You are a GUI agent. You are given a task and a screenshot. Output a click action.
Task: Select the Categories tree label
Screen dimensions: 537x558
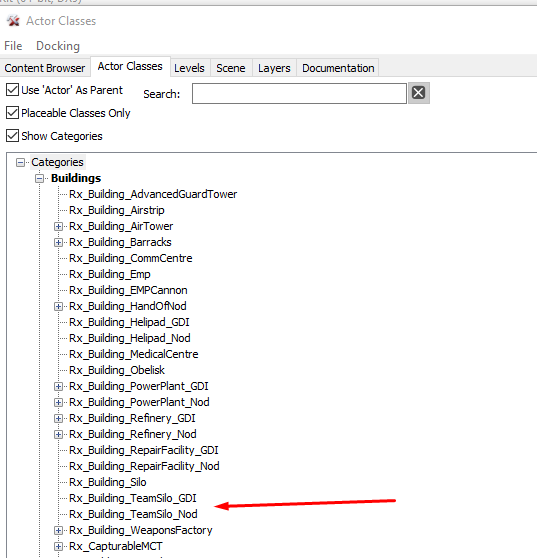point(57,162)
